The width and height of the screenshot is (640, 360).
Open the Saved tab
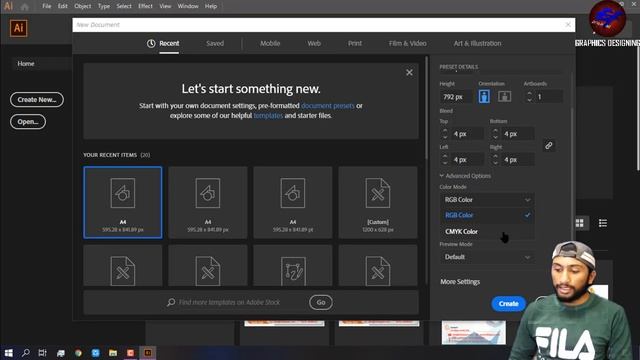pyautogui.click(x=215, y=43)
